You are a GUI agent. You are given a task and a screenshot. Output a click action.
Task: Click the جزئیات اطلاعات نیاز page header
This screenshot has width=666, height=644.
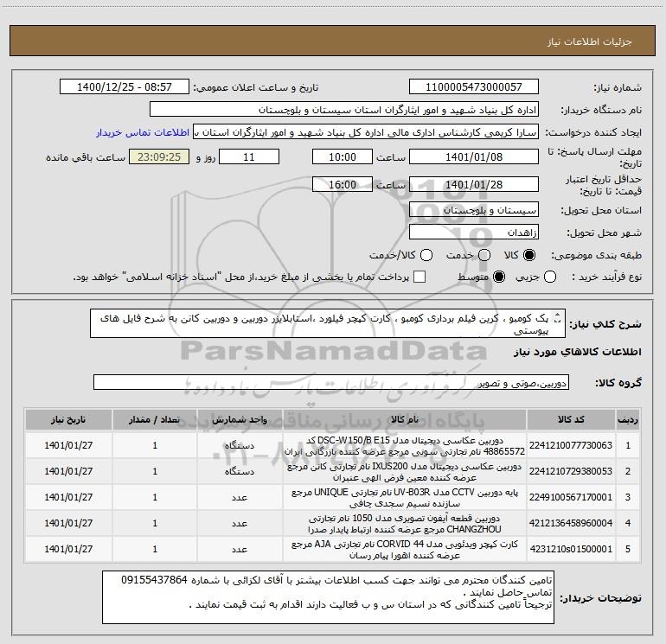tap(590, 41)
